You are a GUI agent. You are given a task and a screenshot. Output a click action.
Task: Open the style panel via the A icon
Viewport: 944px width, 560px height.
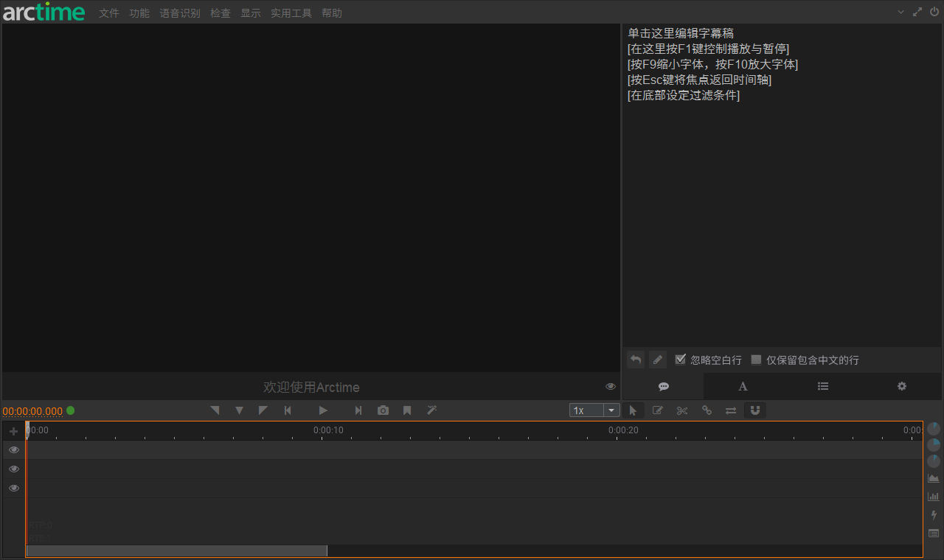coord(743,386)
